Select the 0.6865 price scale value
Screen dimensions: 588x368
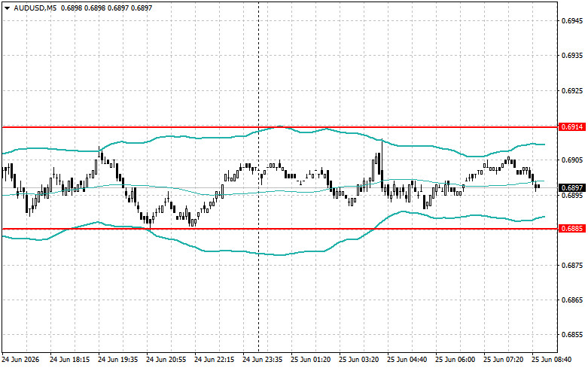pyautogui.click(x=572, y=300)
